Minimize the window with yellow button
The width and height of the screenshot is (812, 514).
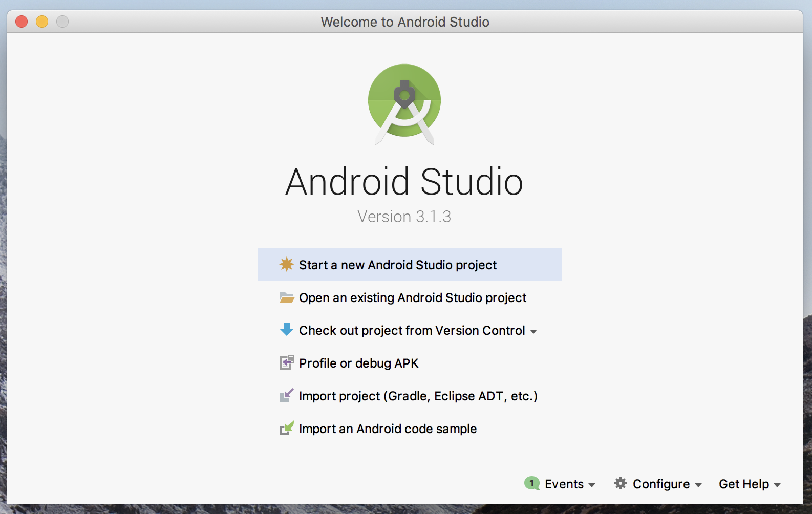[42, 22]
